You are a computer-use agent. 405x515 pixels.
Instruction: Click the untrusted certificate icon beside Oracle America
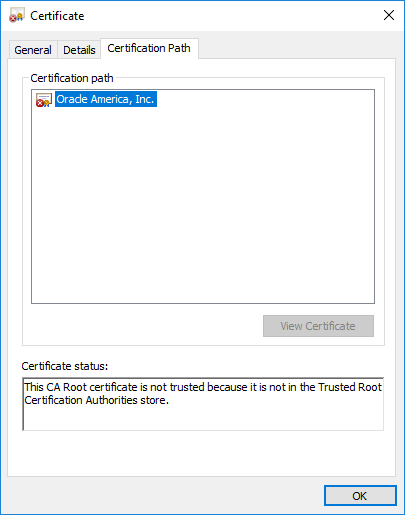(x=44, y=100)
